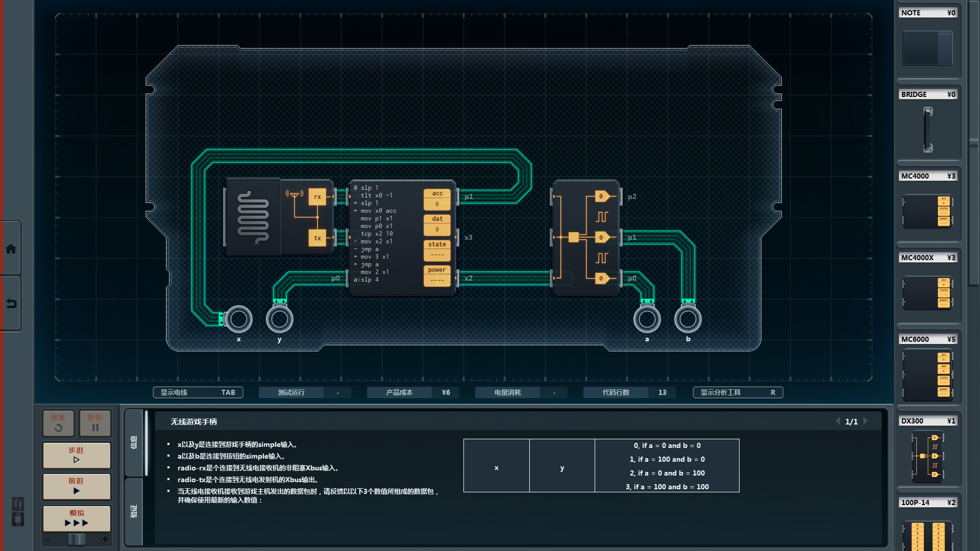Click the home icon on left sidebar
Image resolution: width=980 pixels, height=551 pixels.
11,249
